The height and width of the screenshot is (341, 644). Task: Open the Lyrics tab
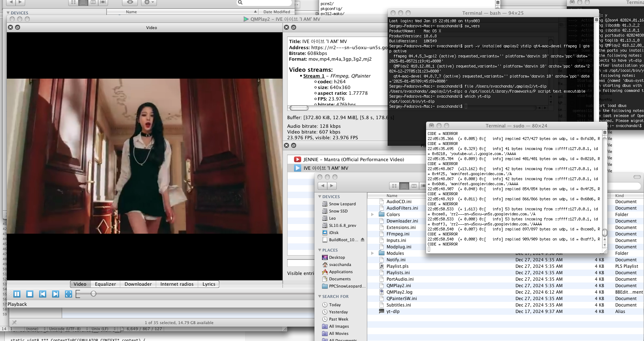pos(209,284)
